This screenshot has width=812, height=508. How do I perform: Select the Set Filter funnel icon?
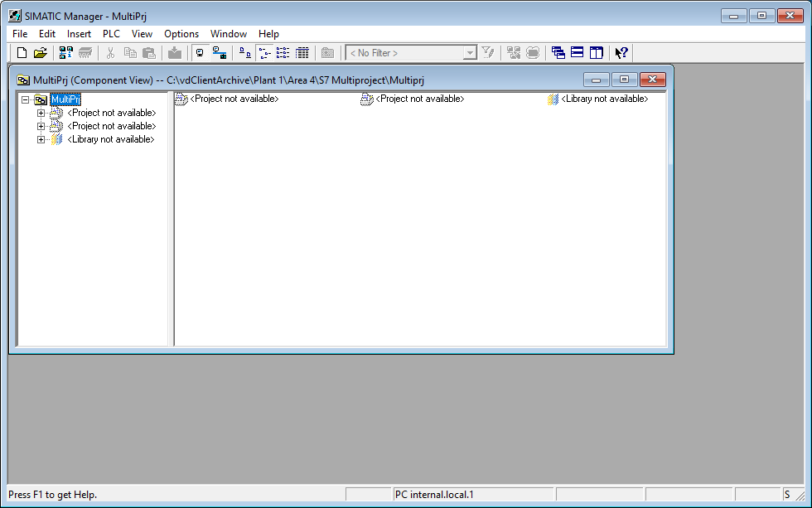(488, 52)
